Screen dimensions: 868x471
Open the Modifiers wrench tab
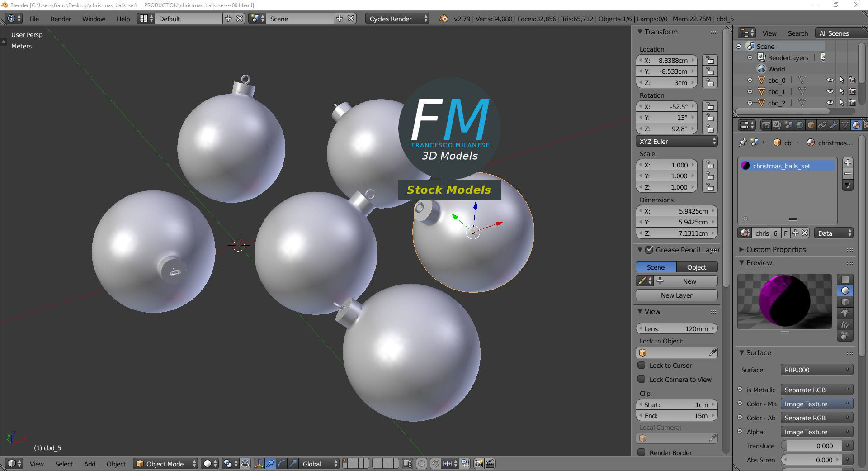coord(833,125)
